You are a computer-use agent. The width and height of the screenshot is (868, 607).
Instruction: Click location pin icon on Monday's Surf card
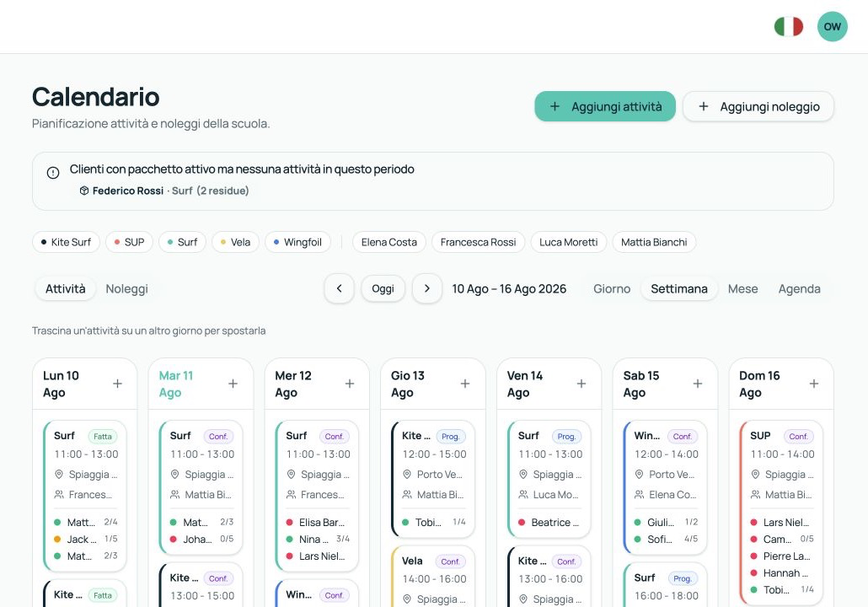pos(59,474)
